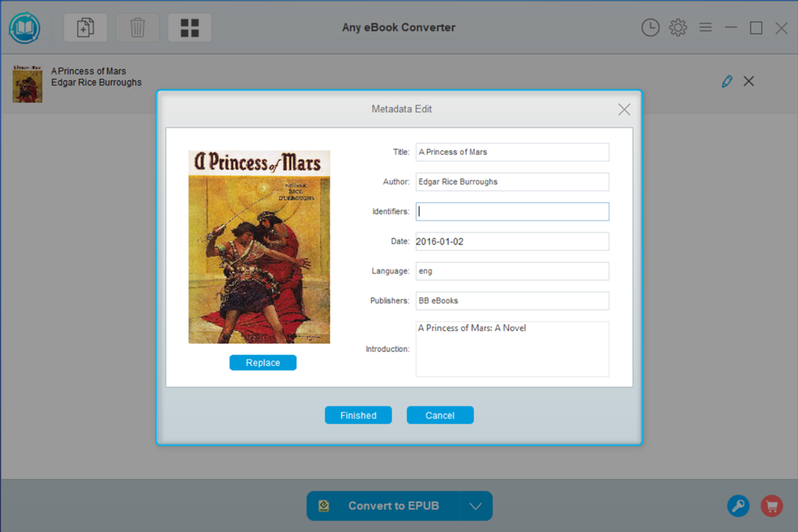Open settings gear icon
Screen dimensions: 798x532
[678, 27]
